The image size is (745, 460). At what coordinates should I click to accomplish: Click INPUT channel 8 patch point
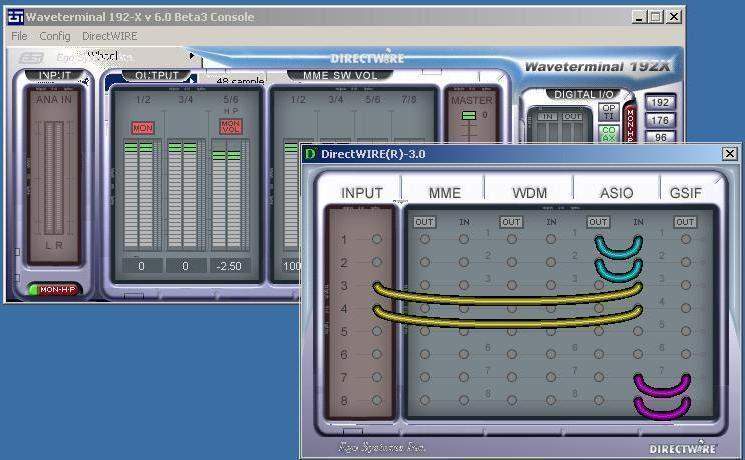(x=376, y=401)
